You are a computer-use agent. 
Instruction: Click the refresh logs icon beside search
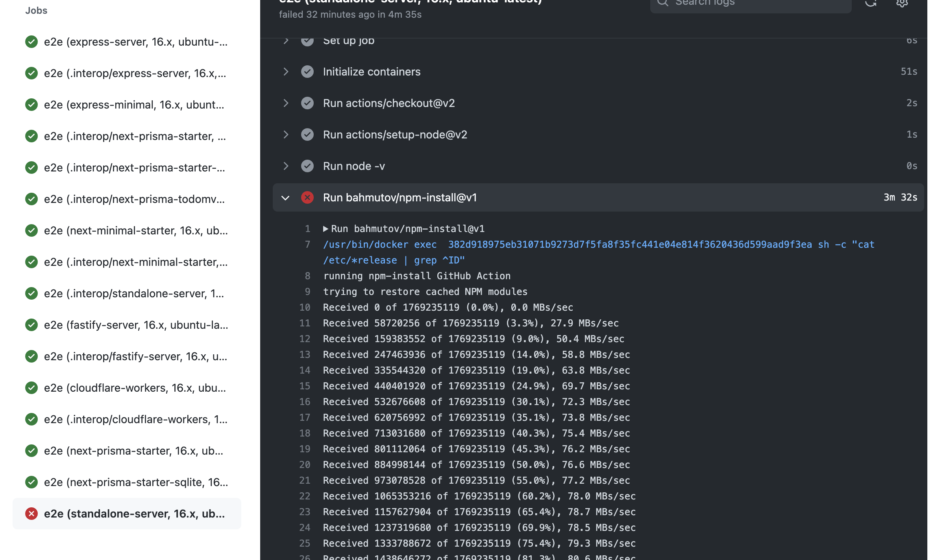click(871, 3)
